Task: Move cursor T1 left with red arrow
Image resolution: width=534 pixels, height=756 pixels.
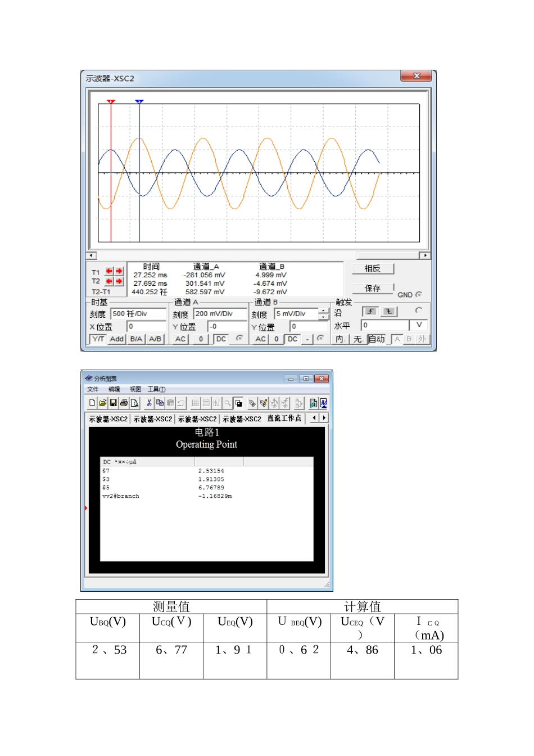Action: (x=109, y=271)
